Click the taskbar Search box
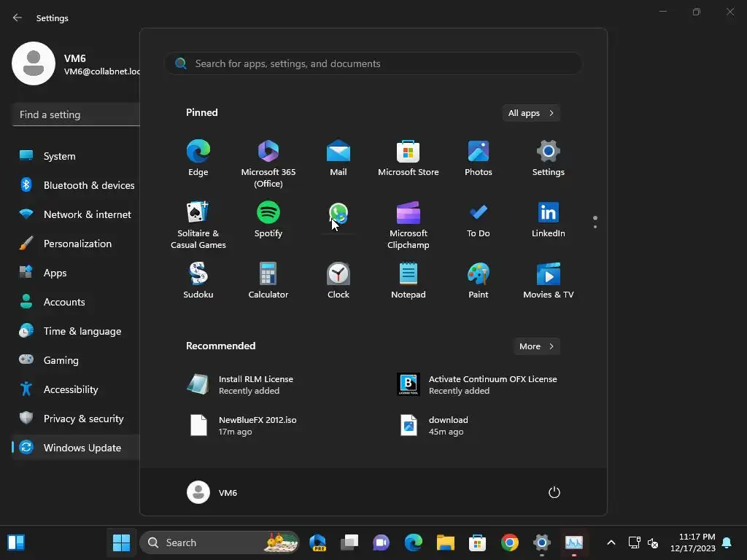 219,542
